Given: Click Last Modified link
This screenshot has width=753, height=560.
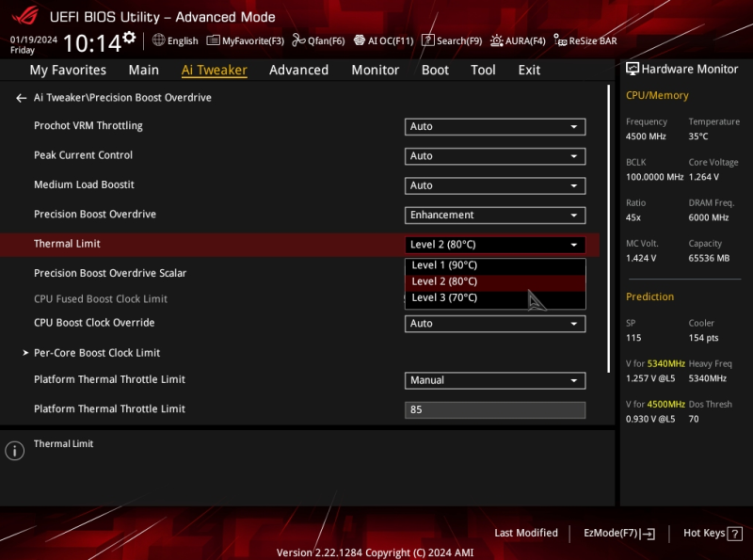Looking at the screenshot, I should click(526, 533).
